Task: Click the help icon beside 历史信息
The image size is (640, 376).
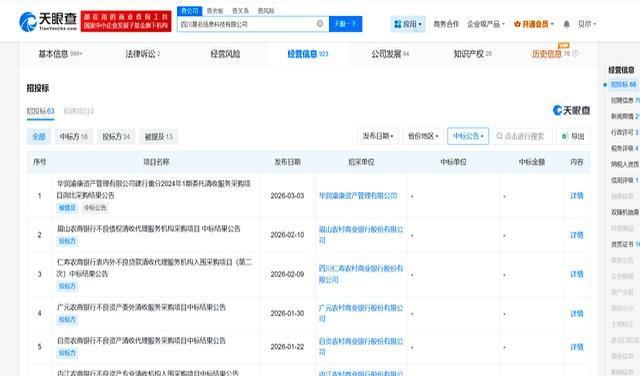Action: [x=575, y=53]
